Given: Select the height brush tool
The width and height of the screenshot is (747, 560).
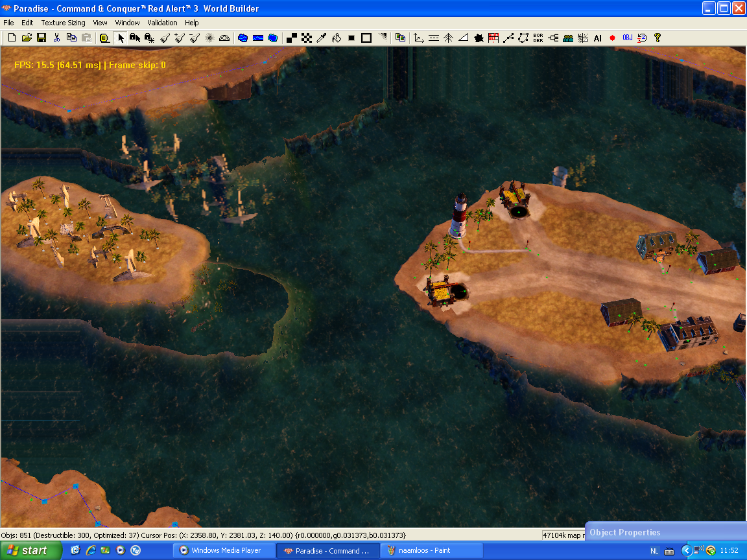Looking at the screenshot, I should click(x=165, y=38).
